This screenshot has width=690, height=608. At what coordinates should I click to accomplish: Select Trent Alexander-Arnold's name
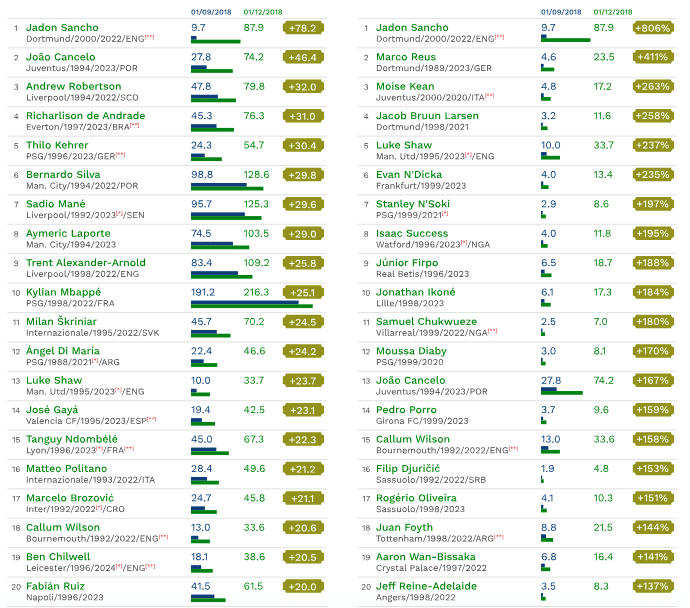coord(85,263)
